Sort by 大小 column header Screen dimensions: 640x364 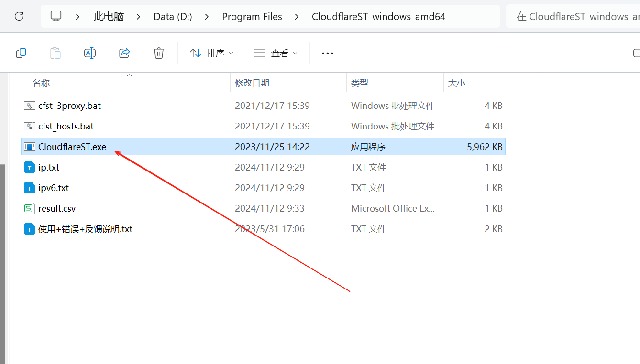tap(456, 83)
